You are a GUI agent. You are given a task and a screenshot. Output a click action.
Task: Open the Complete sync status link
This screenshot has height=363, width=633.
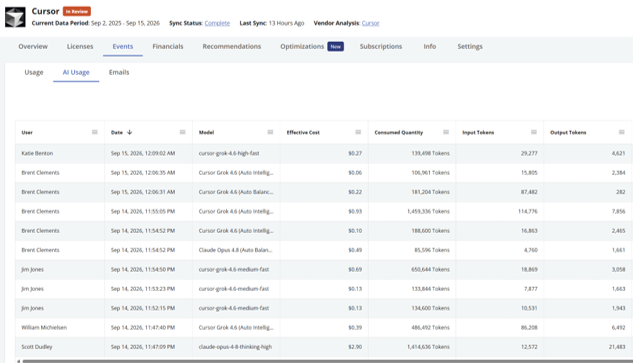pyautogui.click(x=217, y=23)
